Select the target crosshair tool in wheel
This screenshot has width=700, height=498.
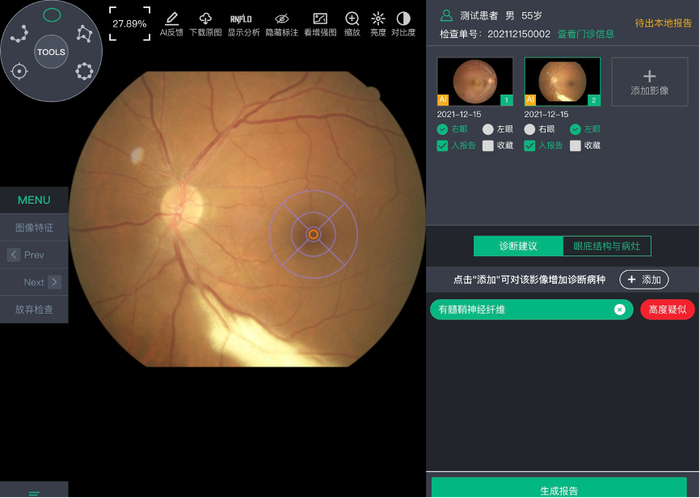click(19, 71)
